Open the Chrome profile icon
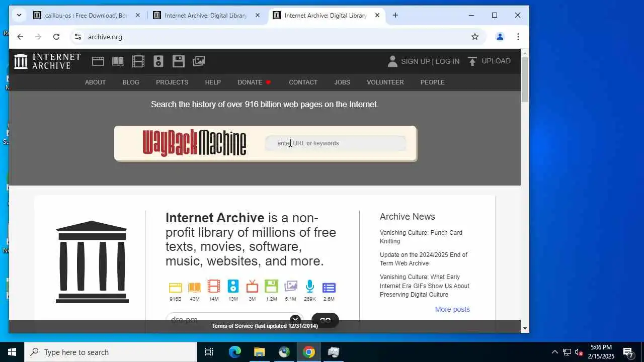The width and height of the screenshot is (644, 362). pyautogui.click(x=500, y=37)
